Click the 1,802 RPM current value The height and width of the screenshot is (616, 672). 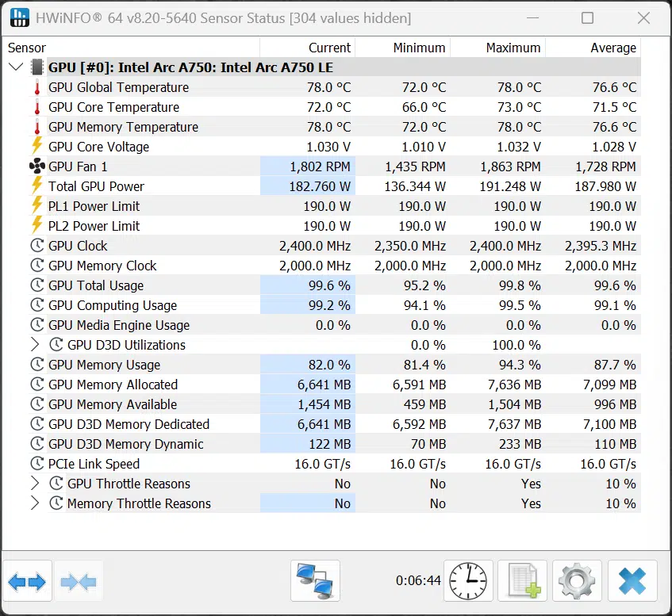tap(321, 166)
